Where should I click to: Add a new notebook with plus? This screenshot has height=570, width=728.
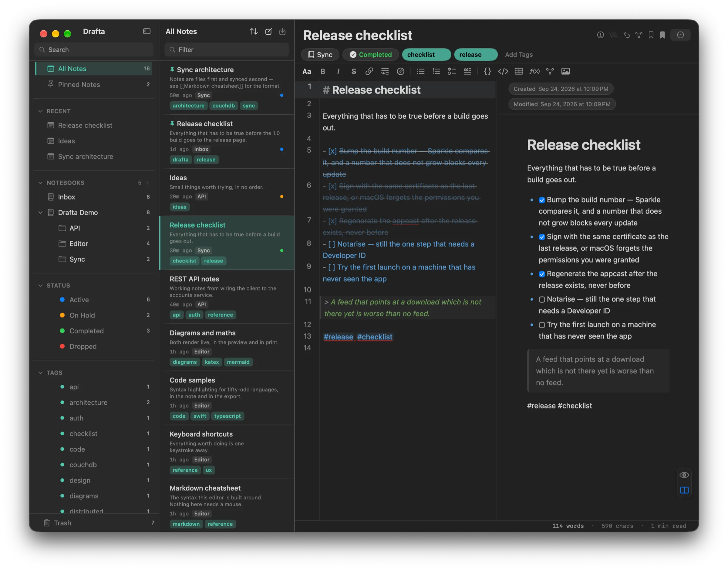pyautogui.click(x=147, y=183)
